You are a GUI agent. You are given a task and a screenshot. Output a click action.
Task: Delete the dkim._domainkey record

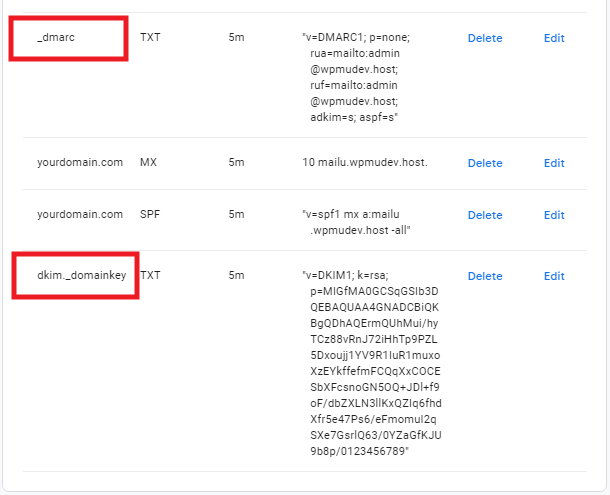tap(485, 276)
